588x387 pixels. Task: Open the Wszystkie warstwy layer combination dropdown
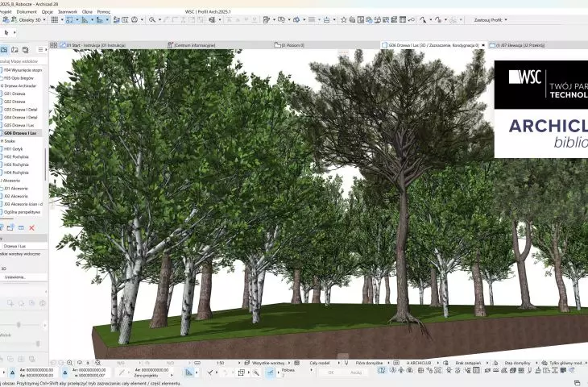tap(267, 363)
